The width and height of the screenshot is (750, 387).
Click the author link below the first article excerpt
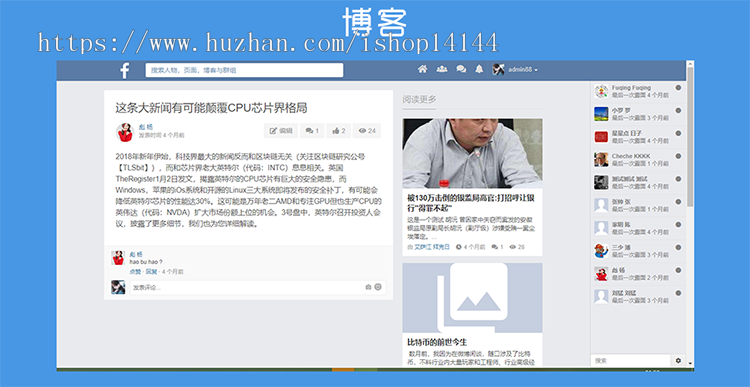[432, 247]
